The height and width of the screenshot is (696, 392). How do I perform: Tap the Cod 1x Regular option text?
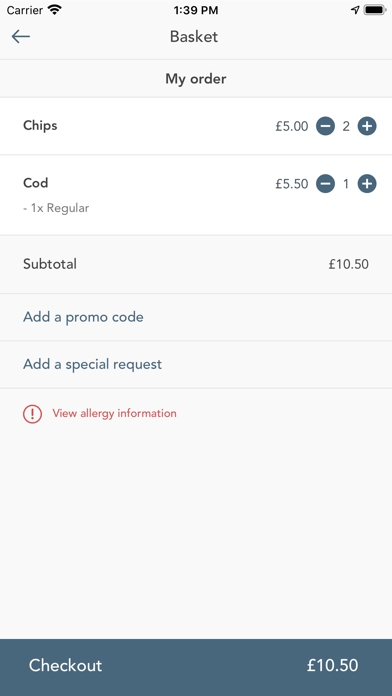[56, 208]
